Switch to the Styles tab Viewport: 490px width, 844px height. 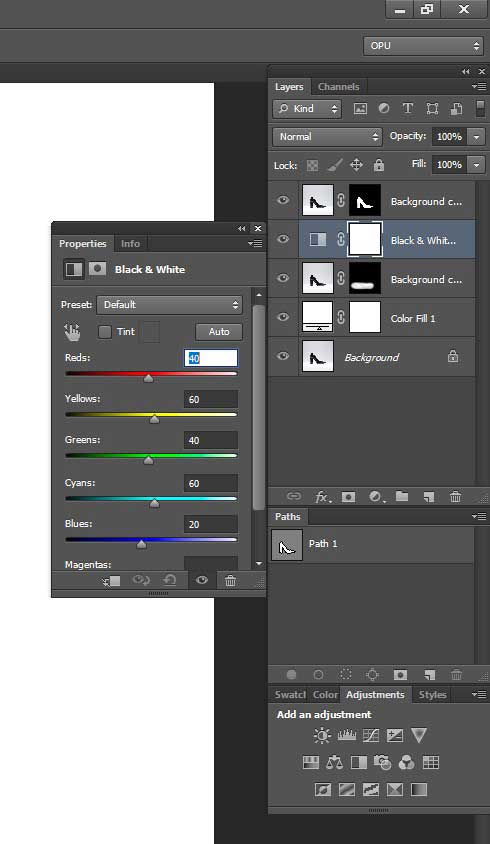click(x=432, y=694)
